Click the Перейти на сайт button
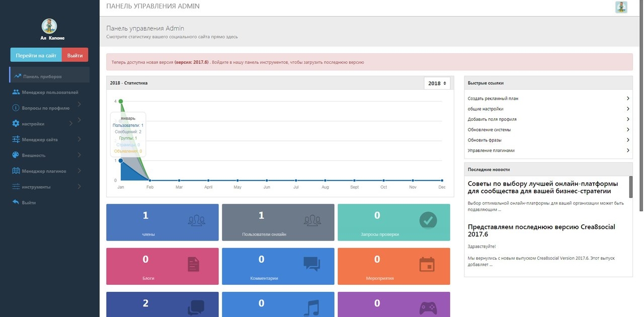The image size is (644, 317). (x=36, y=55)
